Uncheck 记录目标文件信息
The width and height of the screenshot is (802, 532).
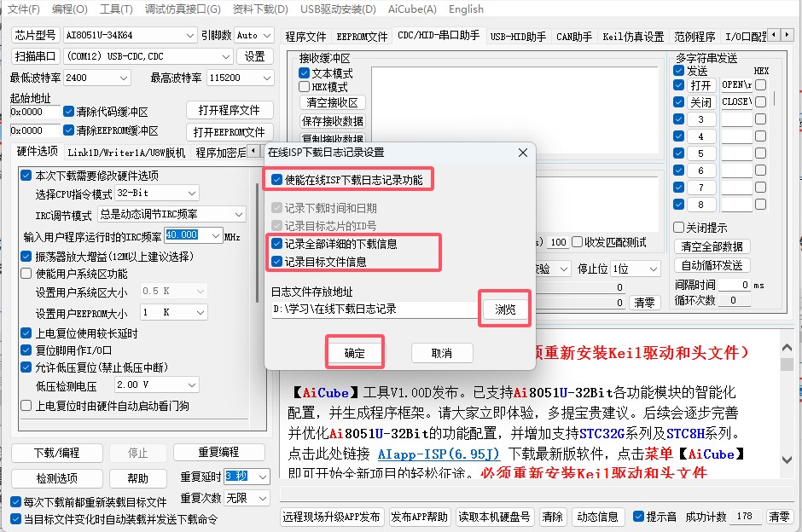click(276, 262)
